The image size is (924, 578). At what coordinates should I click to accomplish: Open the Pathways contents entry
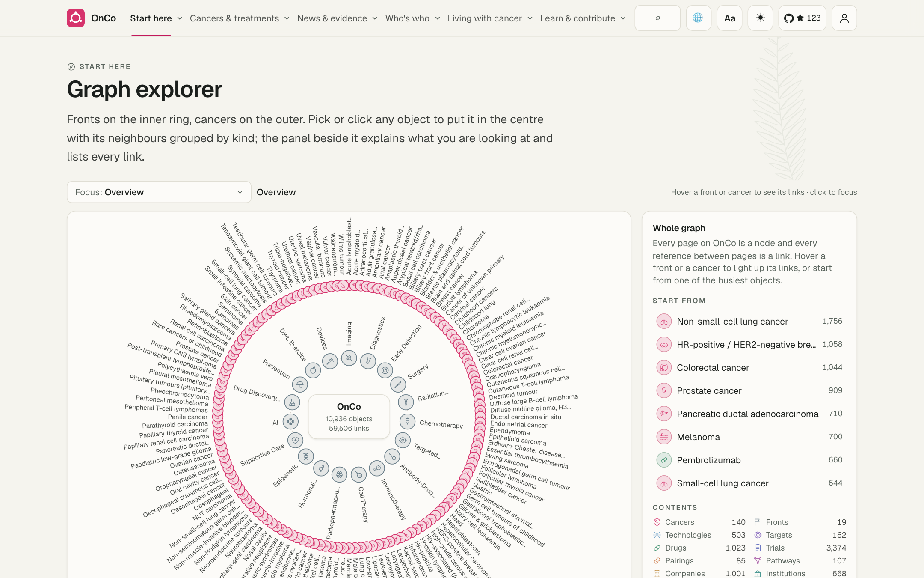[x=800, y=561]
